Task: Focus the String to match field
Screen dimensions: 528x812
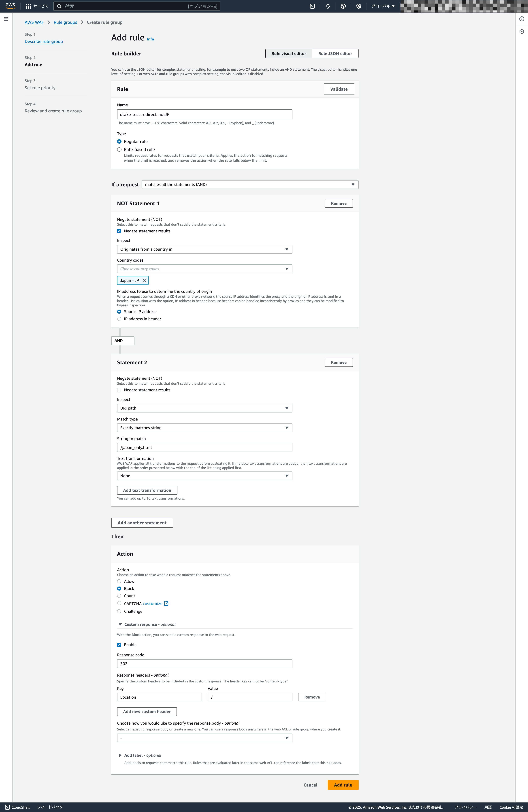Action: 205,448
